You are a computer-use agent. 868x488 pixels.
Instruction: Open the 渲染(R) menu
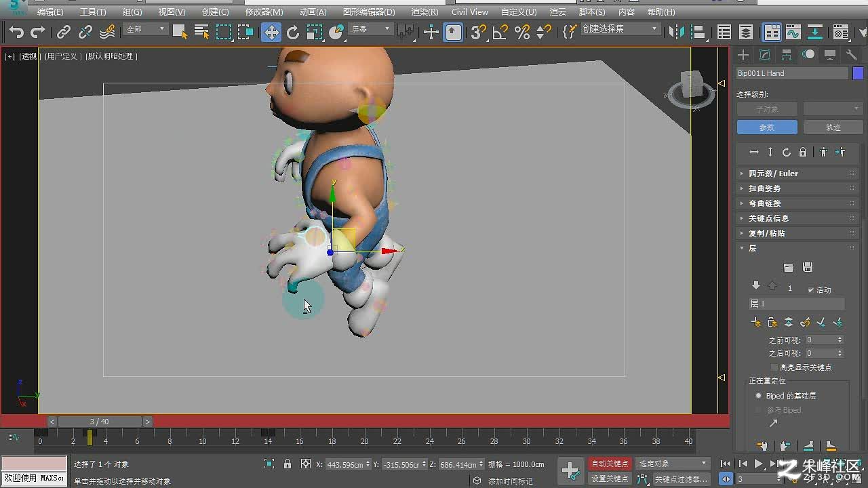(x=425, y=12)
